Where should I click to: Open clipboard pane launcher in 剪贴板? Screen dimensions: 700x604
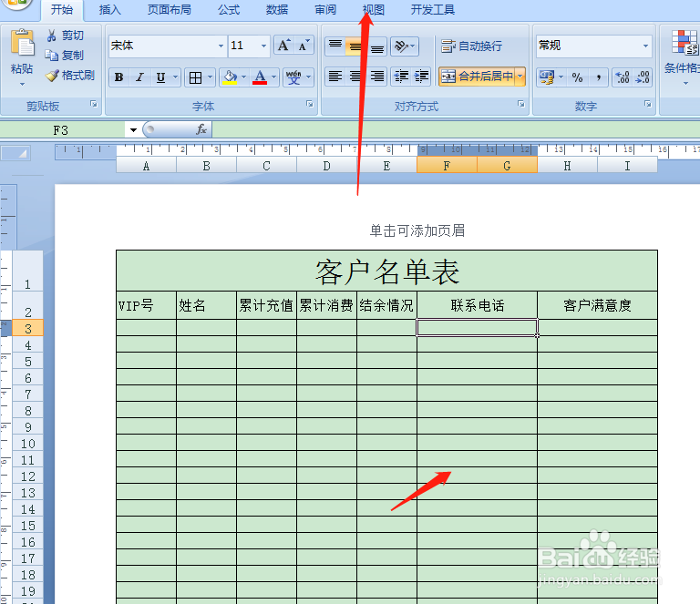pos(94,104)
